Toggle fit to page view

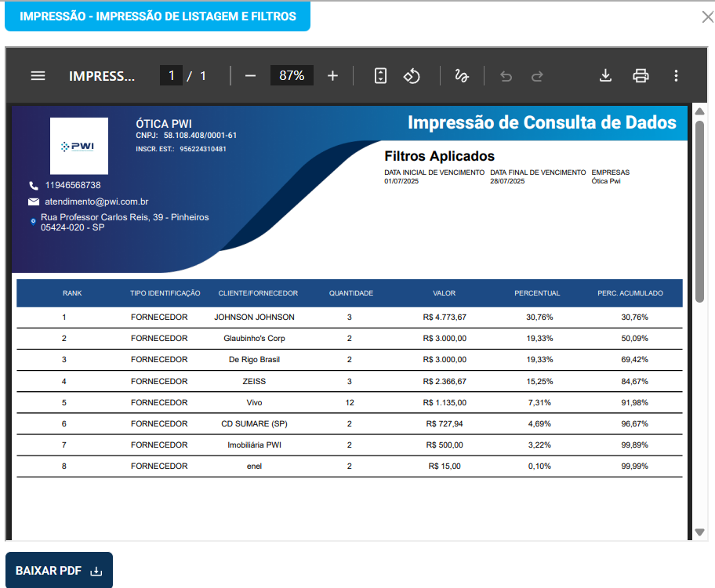(x=380, y=76)
